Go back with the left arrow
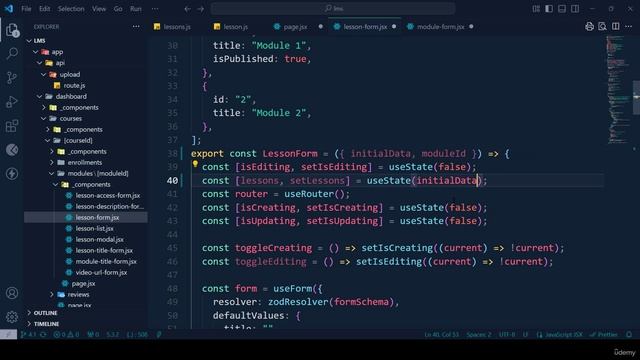 pos(187,9)
